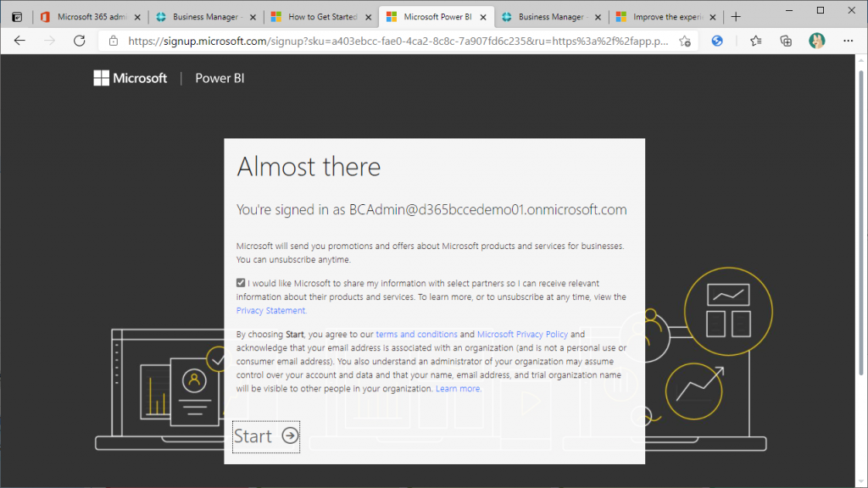Click the Start button
Screen dimensions: 868x488
[266, 436]
